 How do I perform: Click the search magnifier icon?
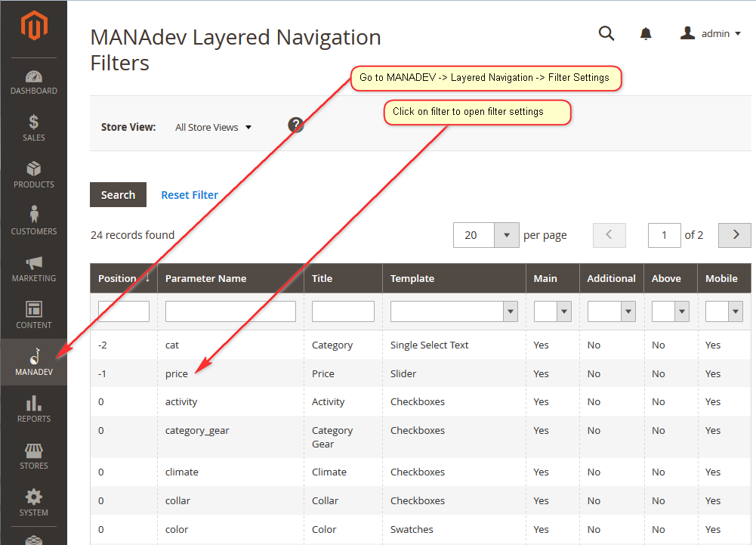[x=606, y=33]
